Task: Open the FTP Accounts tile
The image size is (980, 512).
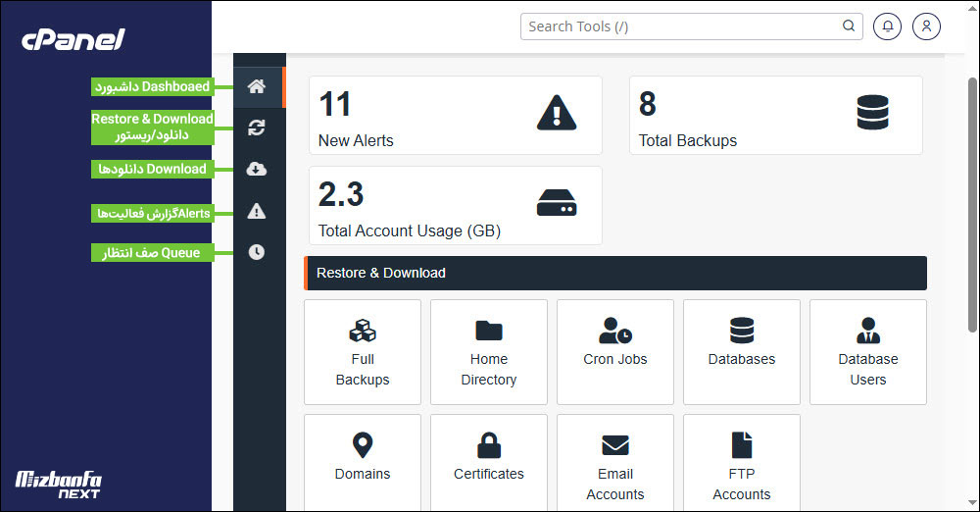Action: coord(742,461)
